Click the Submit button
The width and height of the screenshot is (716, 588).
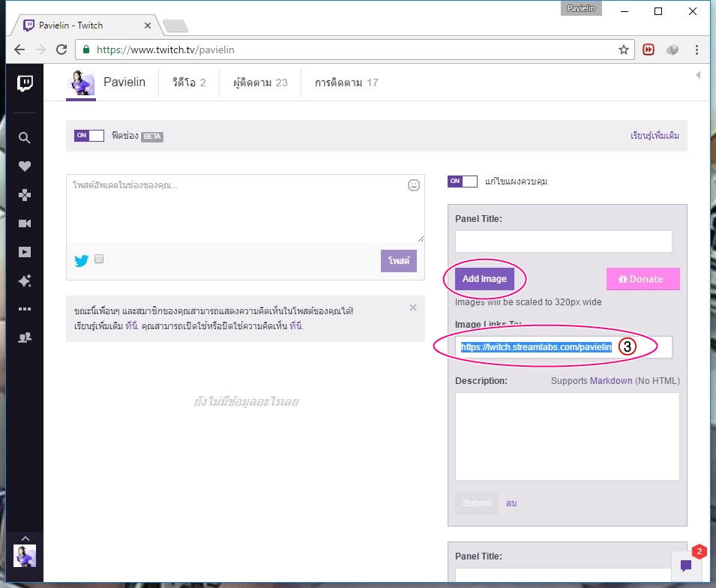click(x=477, y=503)
